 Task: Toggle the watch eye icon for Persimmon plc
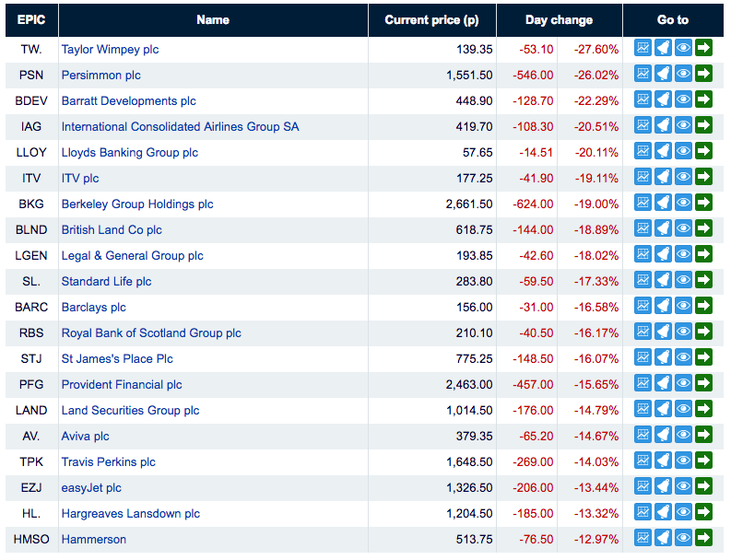click(x=683, y=74)
